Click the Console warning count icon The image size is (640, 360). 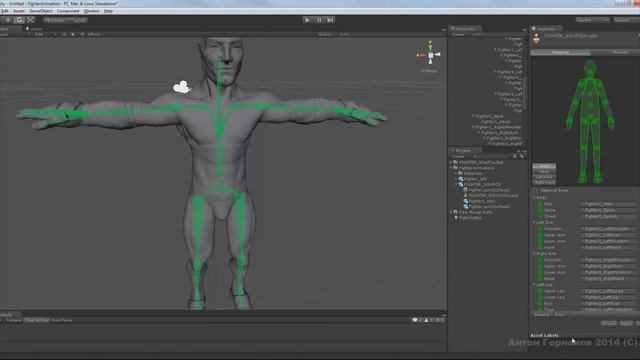coord(428,320)
